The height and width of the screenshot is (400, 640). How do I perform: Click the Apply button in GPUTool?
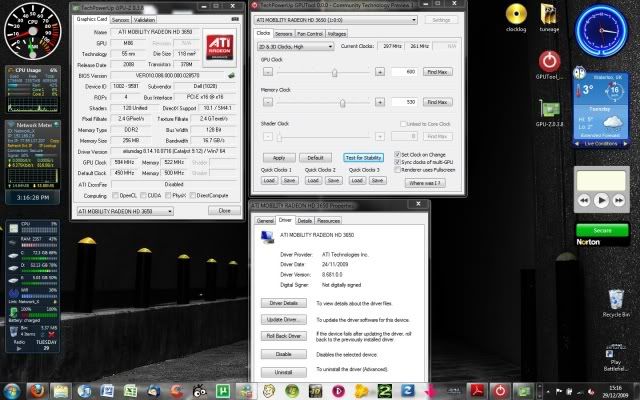[279, 158]
